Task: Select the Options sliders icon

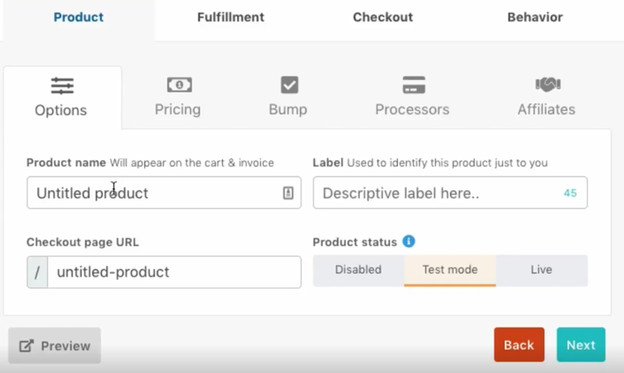Action: point(62,86)
